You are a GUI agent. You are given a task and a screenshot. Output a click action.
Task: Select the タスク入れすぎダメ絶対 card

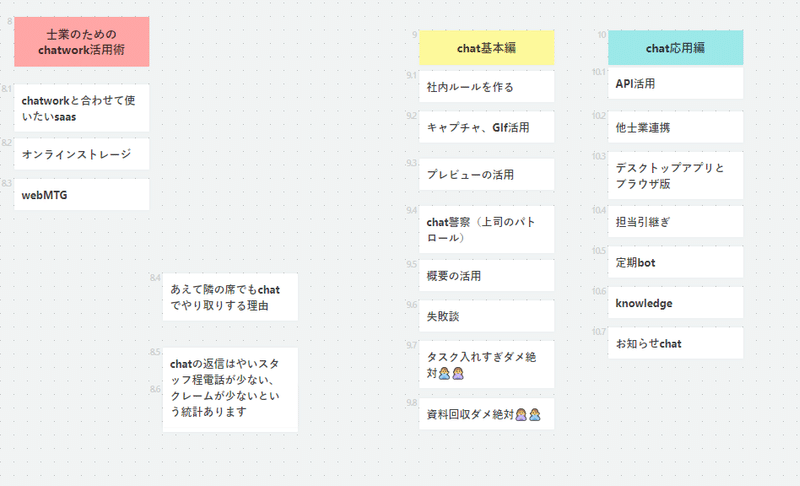coord(487,365)
